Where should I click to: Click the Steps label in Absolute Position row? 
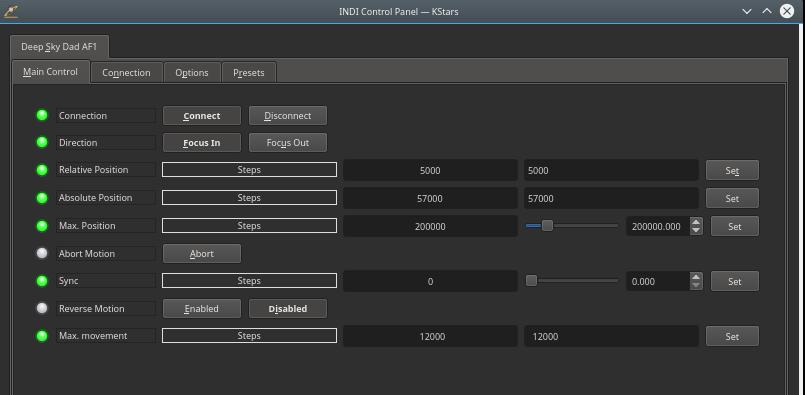[x=249, y=197]
